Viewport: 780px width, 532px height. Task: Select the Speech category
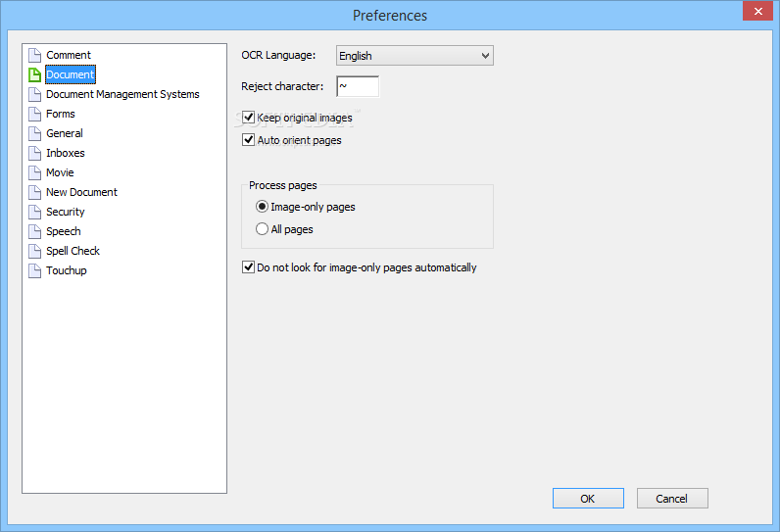pyautogui.click(x=64, y=231)
